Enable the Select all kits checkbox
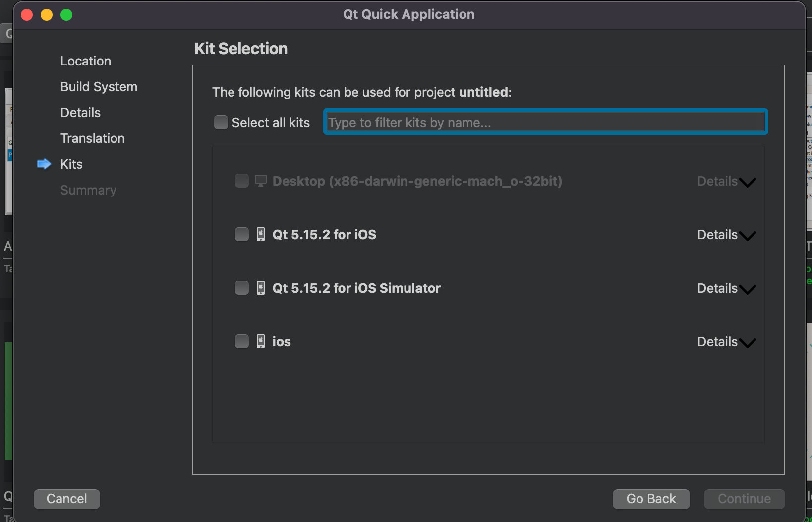812x522 pixels. tap(221, 122)
